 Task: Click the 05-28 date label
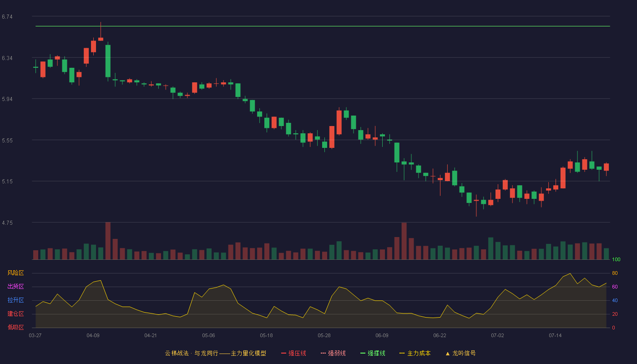[x=324, y=335]
